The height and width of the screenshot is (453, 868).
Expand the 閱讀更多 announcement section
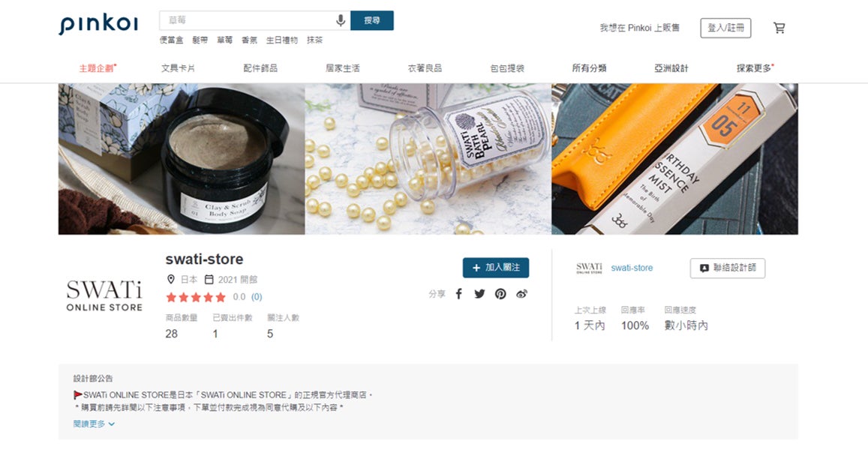(x=94, y=424)
